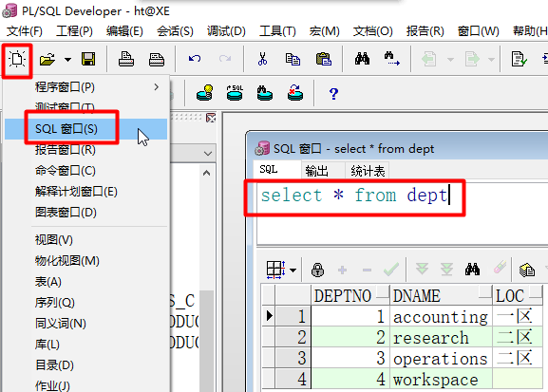Open the 编辑(E) menu
Image resolution: width=548 pixels, height=392 pixels.
(x=124, y=31)
